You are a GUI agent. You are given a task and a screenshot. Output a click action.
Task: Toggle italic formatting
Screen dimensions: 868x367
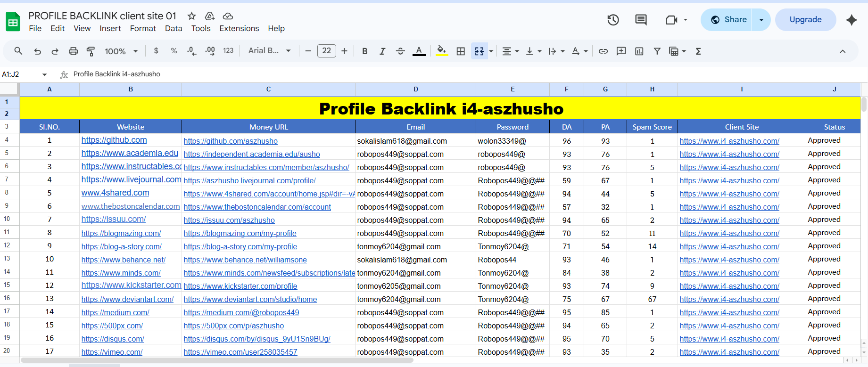point(382,51)
